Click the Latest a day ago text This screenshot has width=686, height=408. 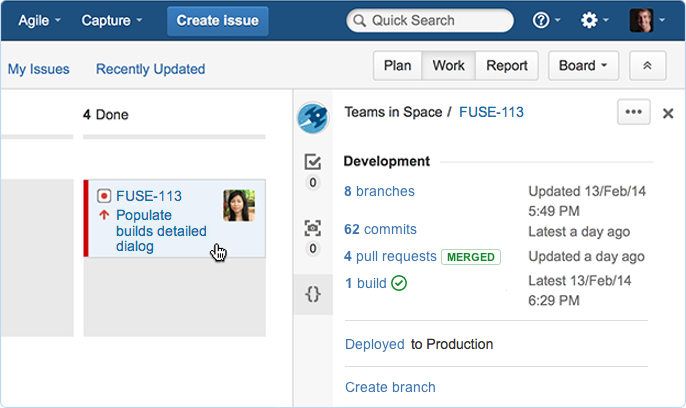click(x=579, y=231)
